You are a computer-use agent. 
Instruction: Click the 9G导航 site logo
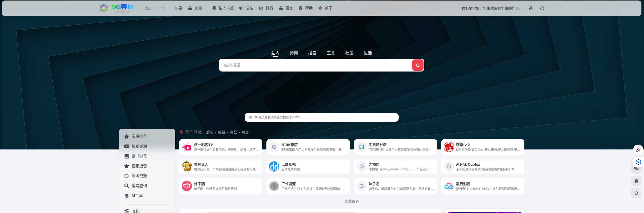point(117,8)
